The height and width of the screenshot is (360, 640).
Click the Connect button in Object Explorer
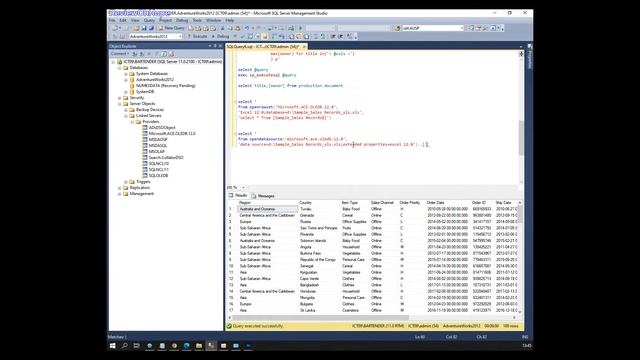(120, 53)
